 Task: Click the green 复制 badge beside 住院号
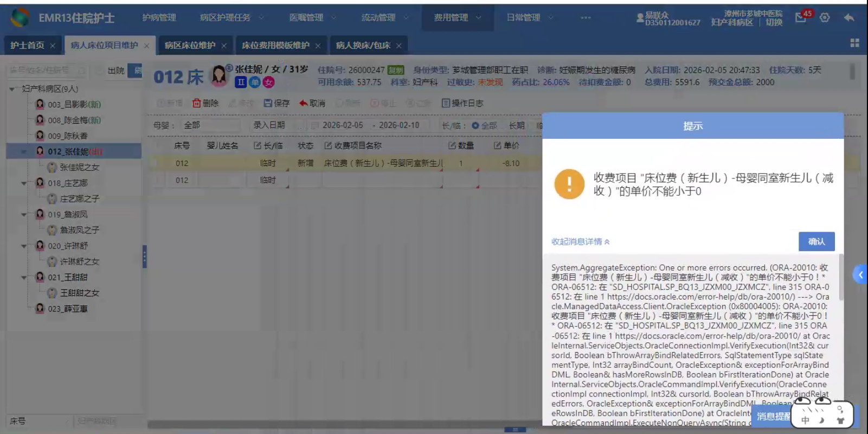click(396, 70)
